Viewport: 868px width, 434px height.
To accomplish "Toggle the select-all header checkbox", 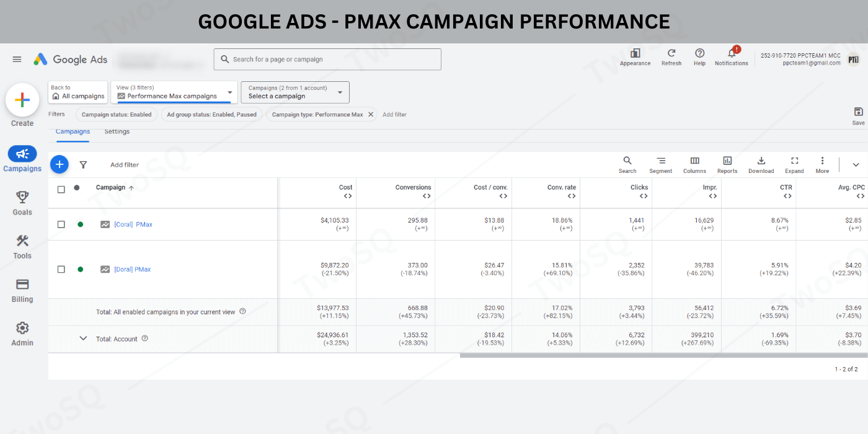I will [x=61, y=189].
